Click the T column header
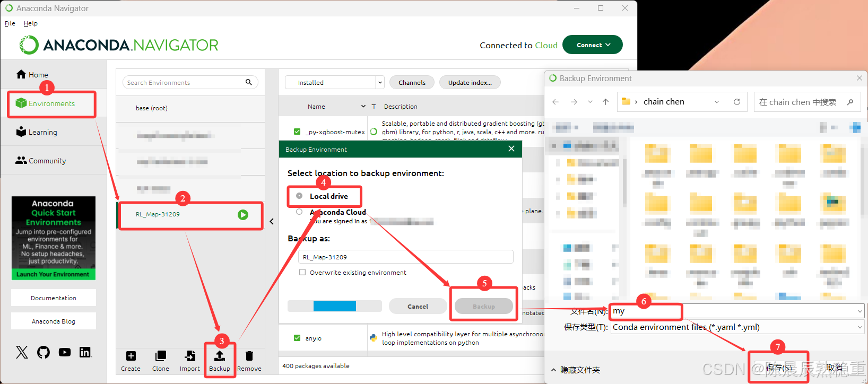This screenshot has width=868, height=384. pos(374,106)
